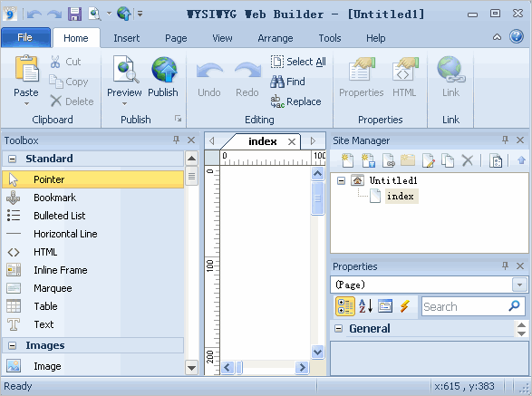Collapse the Standard toolbox section
532x396 pixels.
tap(12, 159)
